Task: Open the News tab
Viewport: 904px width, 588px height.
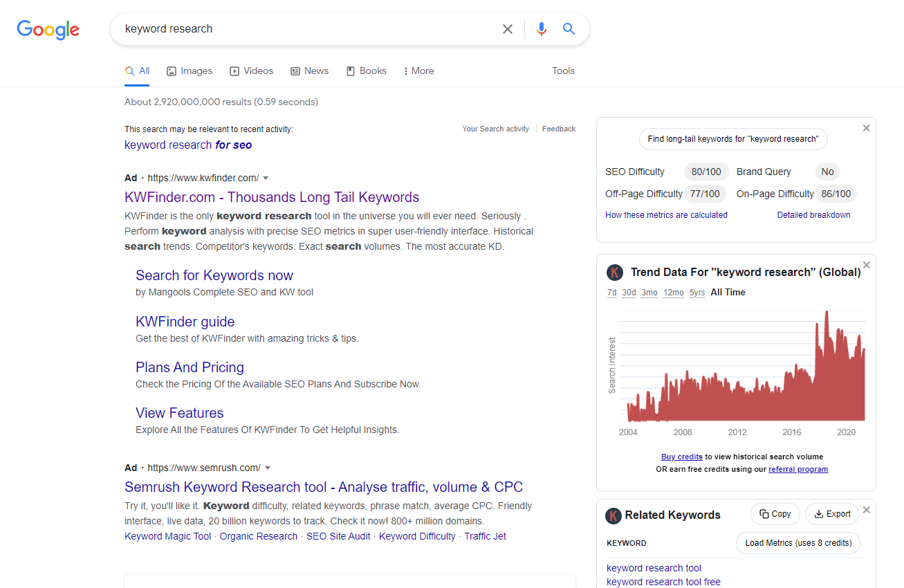Action: click(310, 71)
